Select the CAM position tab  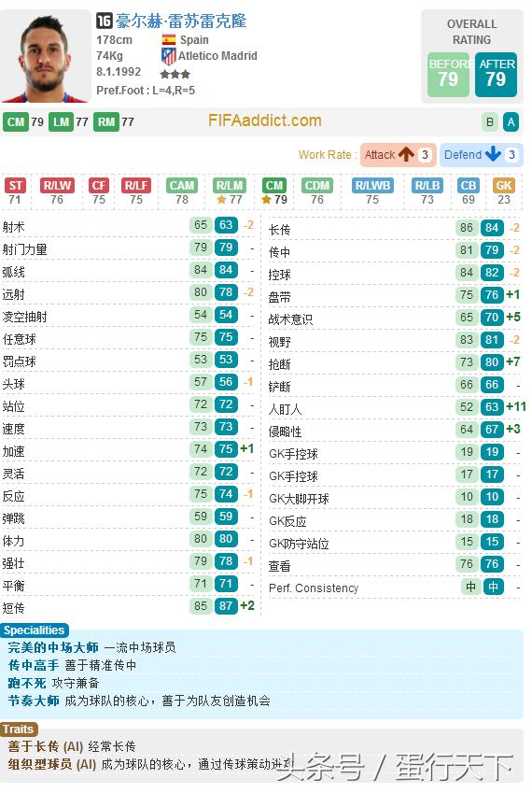(182, 186)
